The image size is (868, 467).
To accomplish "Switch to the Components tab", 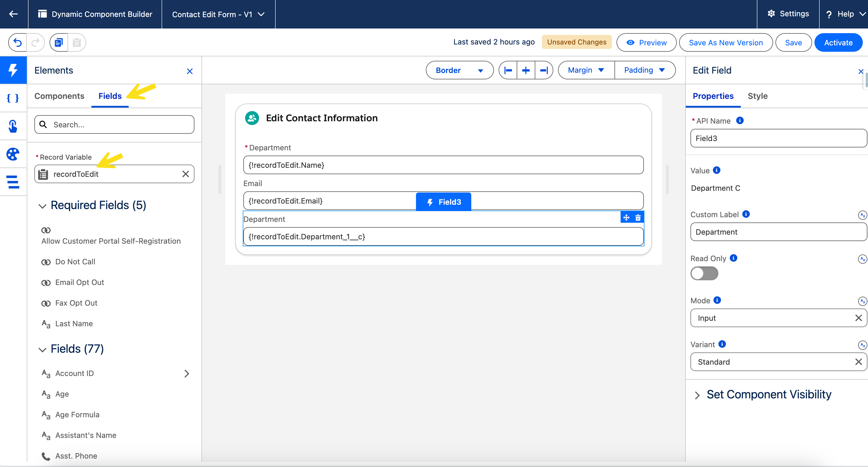I will pyautogui.click(x=59, y=96).
